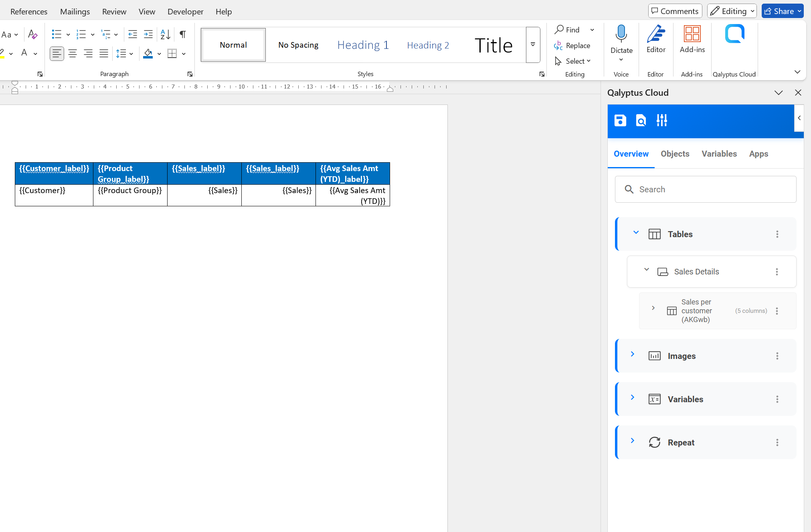
Task: Start voice Dictate
Action: tap(621, 39)
